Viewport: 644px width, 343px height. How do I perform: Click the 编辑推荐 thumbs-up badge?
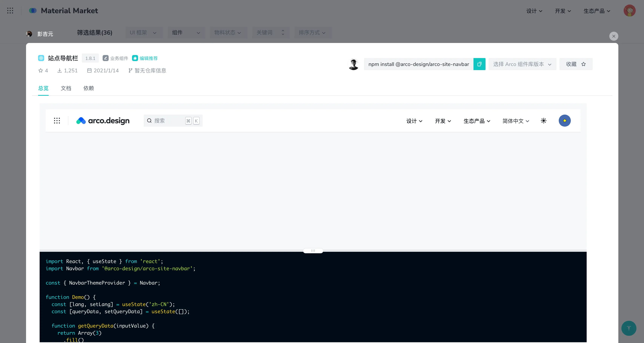point(135,58)
